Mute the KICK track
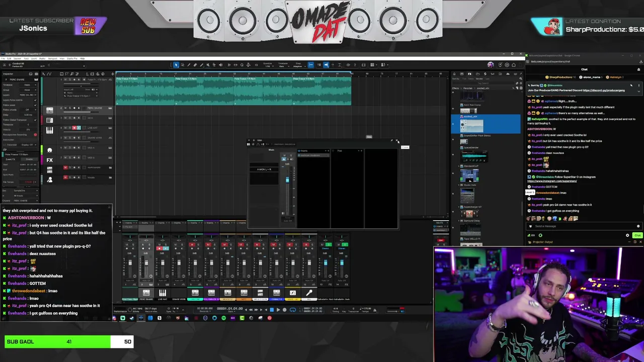 click(x=65, y=118)
